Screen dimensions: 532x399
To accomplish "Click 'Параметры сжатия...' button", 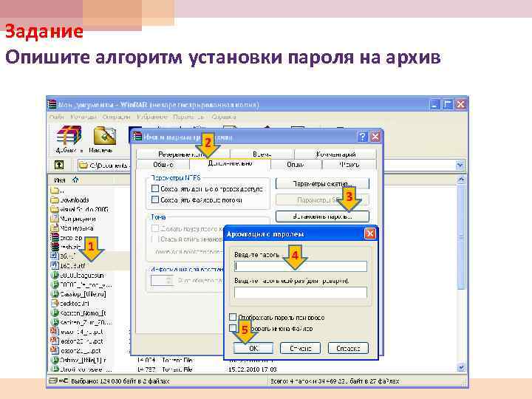I will [x=322, y=183].
